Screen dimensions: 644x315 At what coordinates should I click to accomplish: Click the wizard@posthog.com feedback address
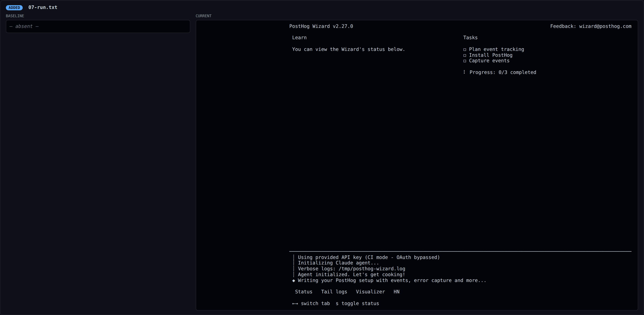click(x=605, y=26)
